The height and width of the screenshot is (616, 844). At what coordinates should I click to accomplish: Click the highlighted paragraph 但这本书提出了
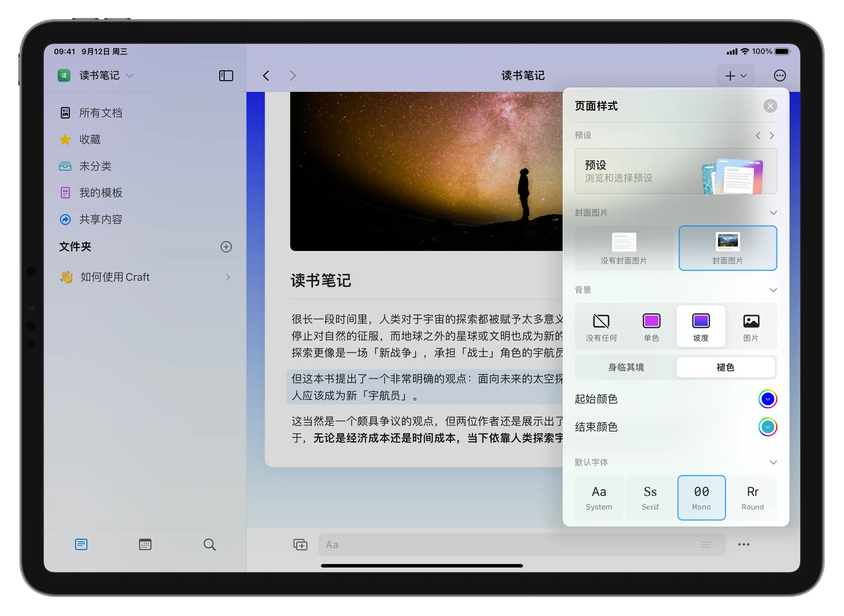pyautogui.click(x=424, y=387)
